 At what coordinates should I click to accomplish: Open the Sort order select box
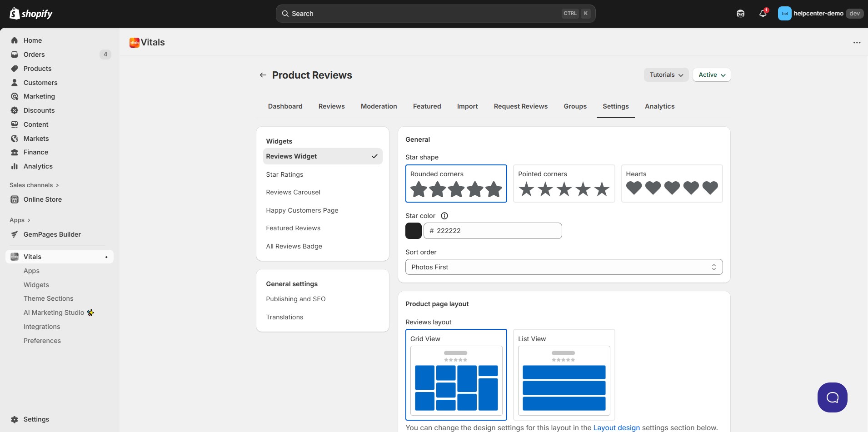pyautogui.click(x=564, y=267)
